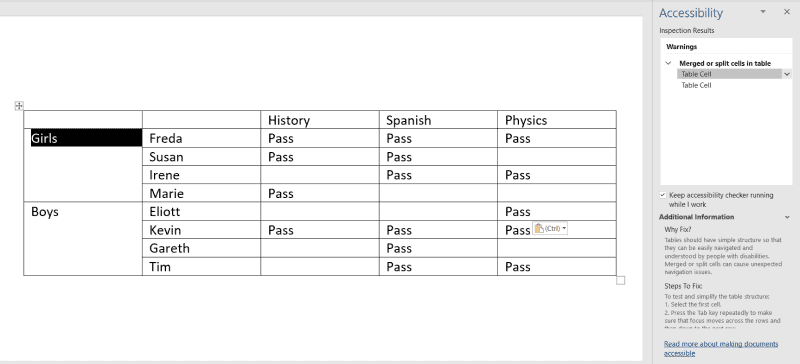Collapse the Additional Information section

(787, 217)
